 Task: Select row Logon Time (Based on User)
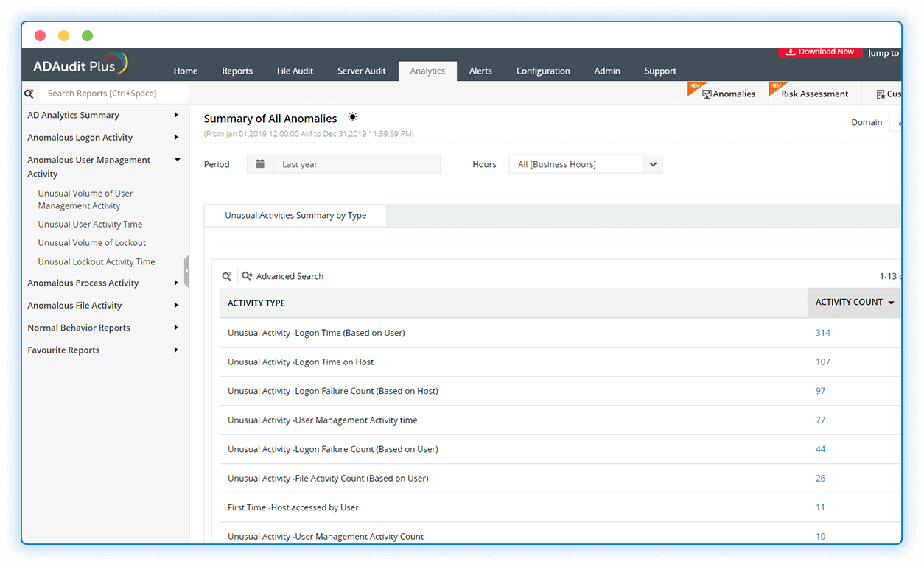point(560,333)
